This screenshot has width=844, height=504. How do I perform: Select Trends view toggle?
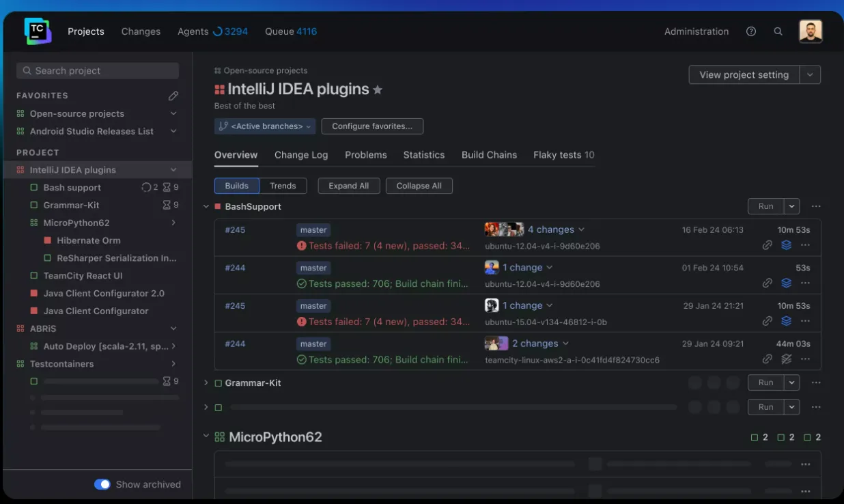click(x=283, y=186)
